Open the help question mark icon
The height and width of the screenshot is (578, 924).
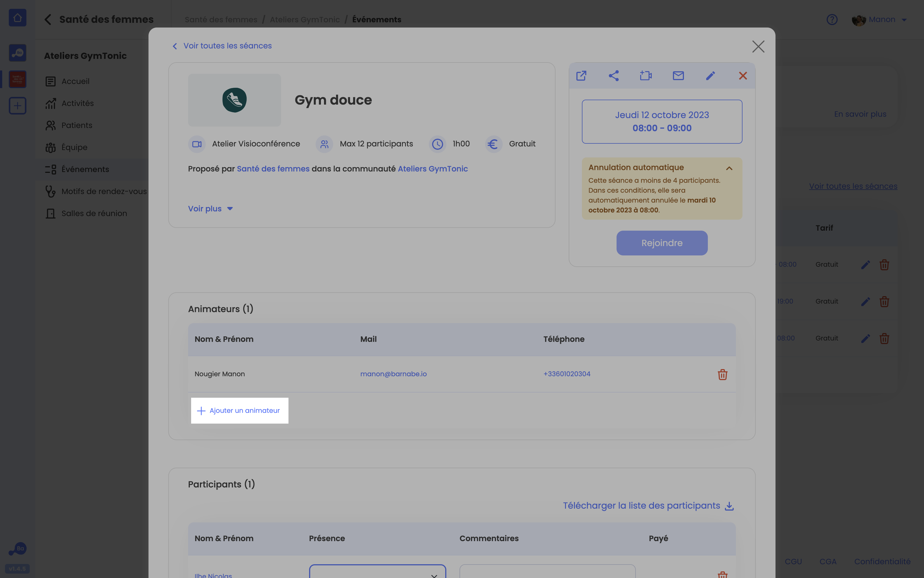(x=832, y=20)
